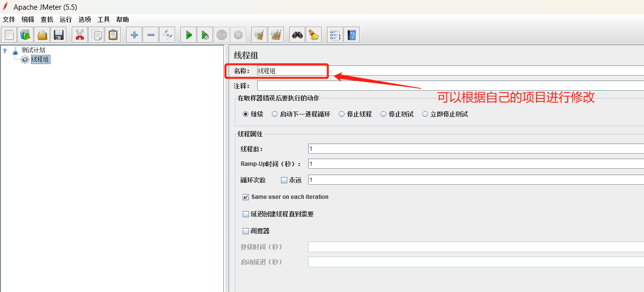
Task: Click the New test plan icon
Action: 9,35
